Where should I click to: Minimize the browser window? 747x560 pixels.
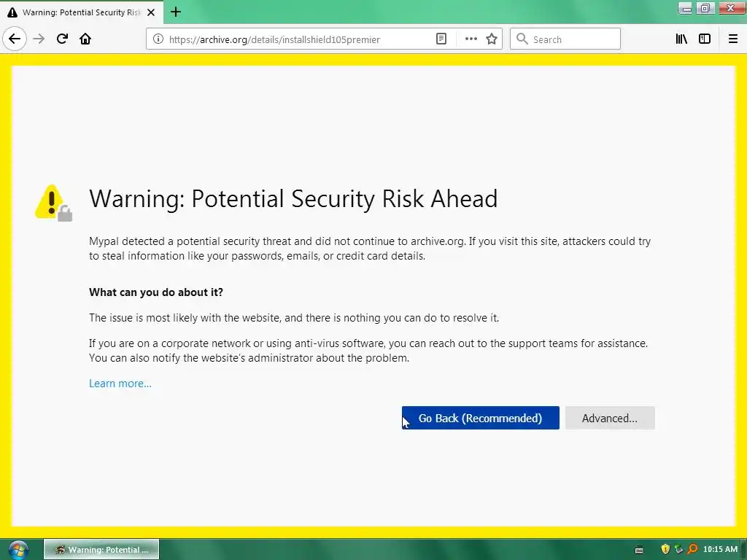[x=686, y=9]
